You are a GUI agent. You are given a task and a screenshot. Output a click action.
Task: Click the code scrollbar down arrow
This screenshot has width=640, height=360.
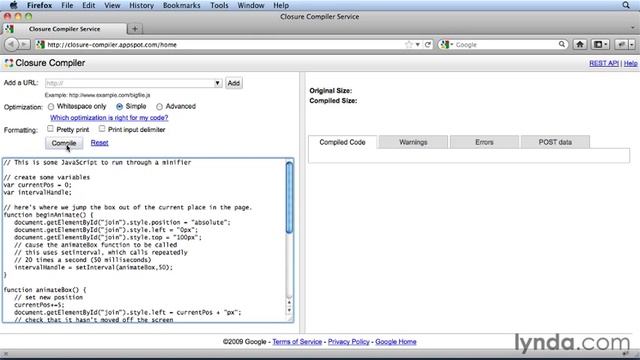(x=289, y=311)
